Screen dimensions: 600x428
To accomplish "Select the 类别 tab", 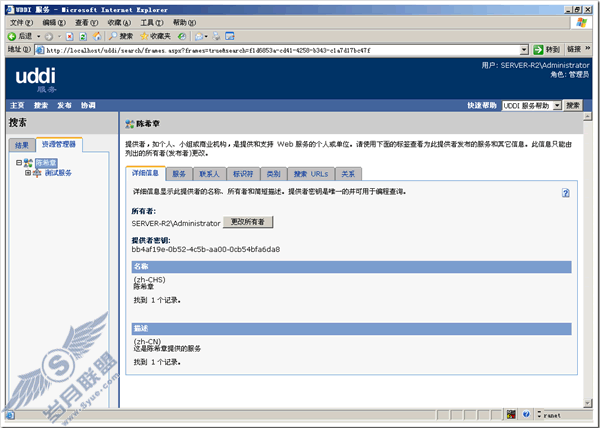I will (273, 174).
